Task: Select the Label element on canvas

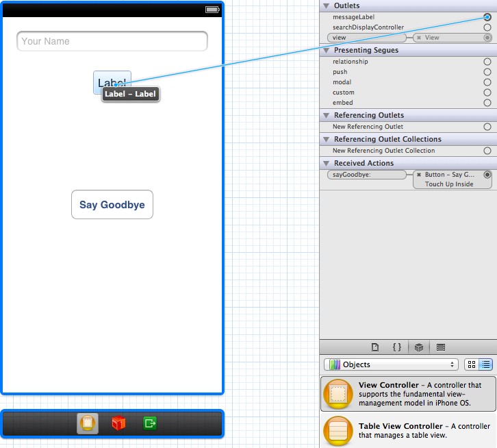Action: (x=112, y=82)
